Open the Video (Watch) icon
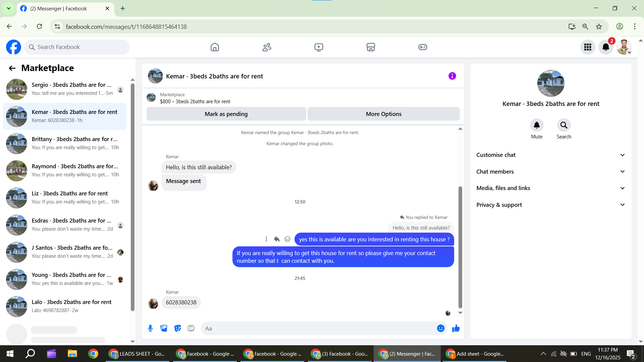Screen dimensions: 644x362 (319, 47)
